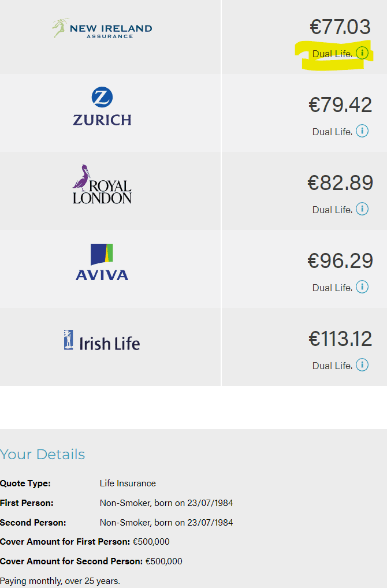This screenshot has width=387, height=588.
Task: Show Aviva Dual Life info icon details
Action: [x=362, y=287]
